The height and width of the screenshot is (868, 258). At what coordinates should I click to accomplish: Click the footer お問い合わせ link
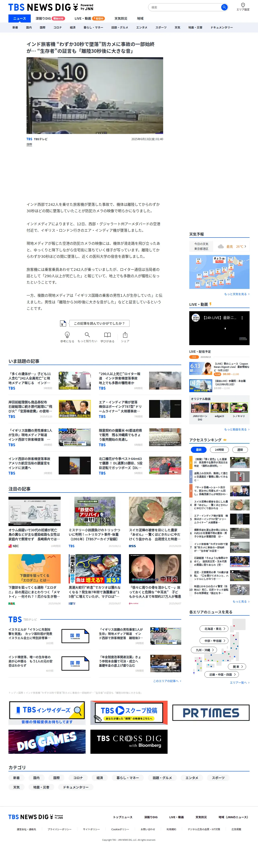click(x=148, y=829)
